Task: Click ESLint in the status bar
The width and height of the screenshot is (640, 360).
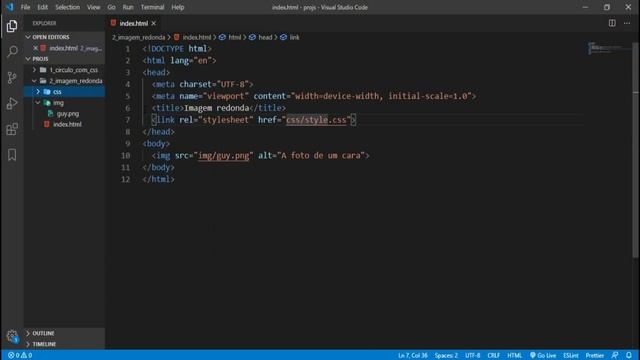Action: [571, 355]
